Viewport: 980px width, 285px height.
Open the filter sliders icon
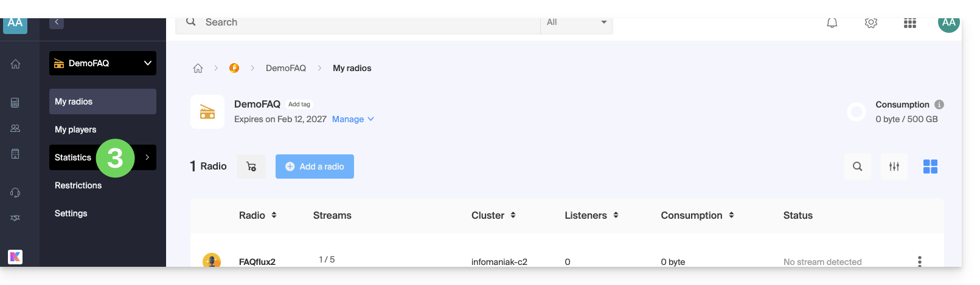(x=894, y=167)
